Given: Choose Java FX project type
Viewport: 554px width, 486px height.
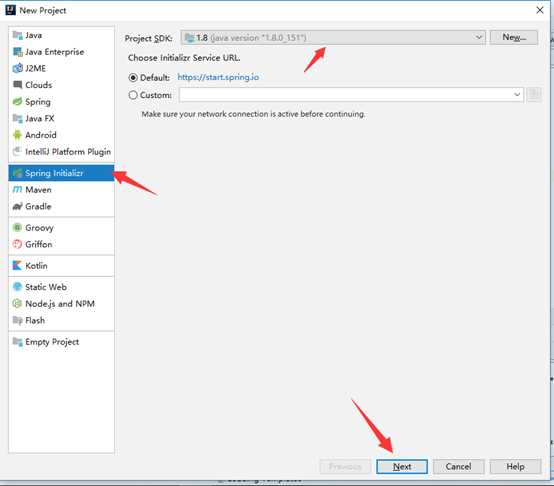Looking at the screenshot, I should [x=61, y=118].
